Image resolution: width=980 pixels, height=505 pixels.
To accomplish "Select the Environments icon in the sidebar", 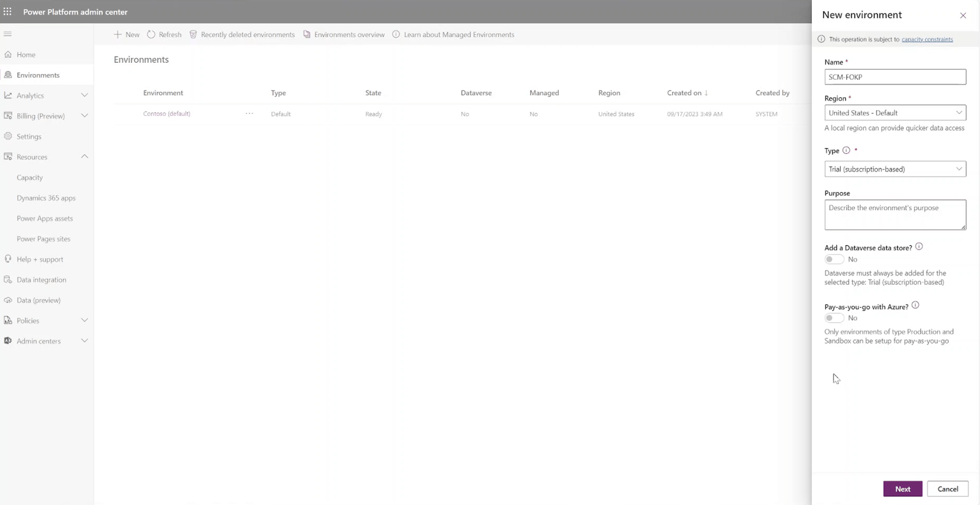I will [8, 75].
